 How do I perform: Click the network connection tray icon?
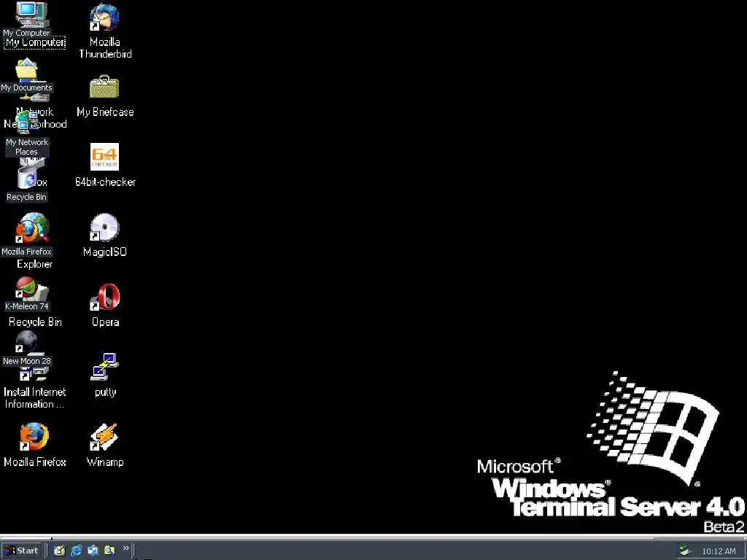tap(685, 551)
